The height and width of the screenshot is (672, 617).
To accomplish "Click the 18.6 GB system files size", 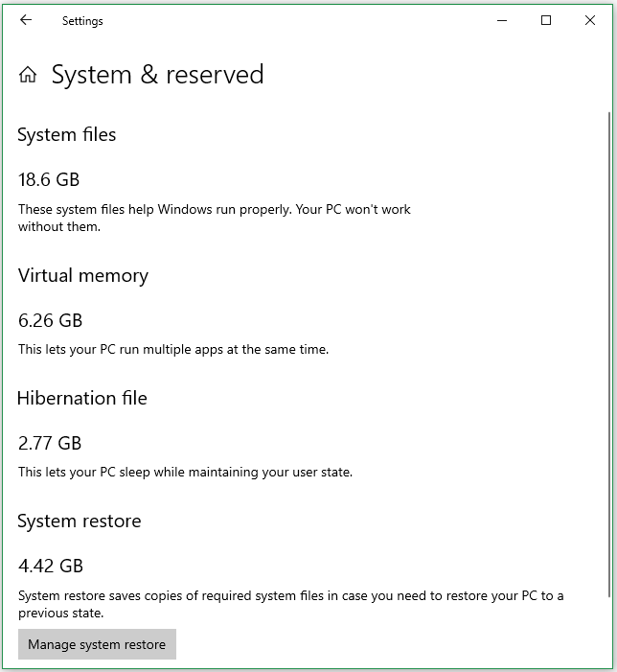I will [x=49, y=179].
